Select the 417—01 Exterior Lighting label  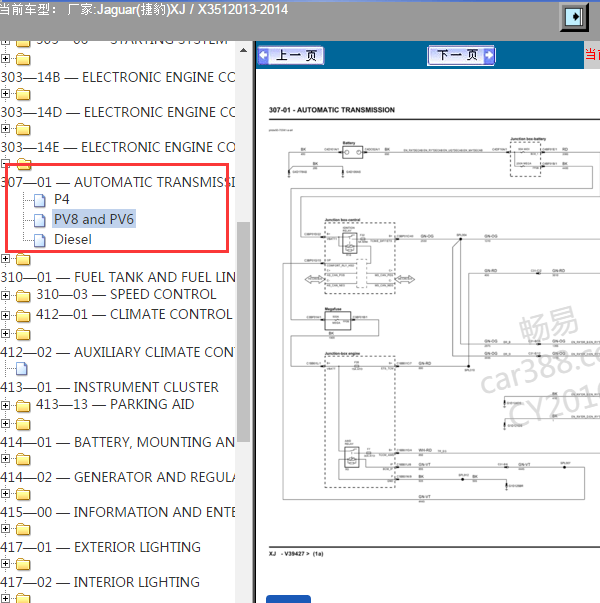[101, 547]
